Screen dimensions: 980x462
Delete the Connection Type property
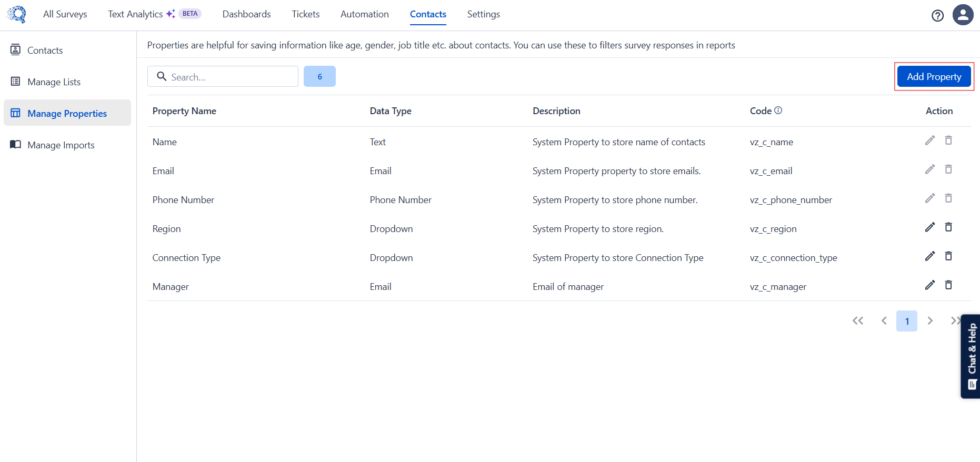click(948, 256)
